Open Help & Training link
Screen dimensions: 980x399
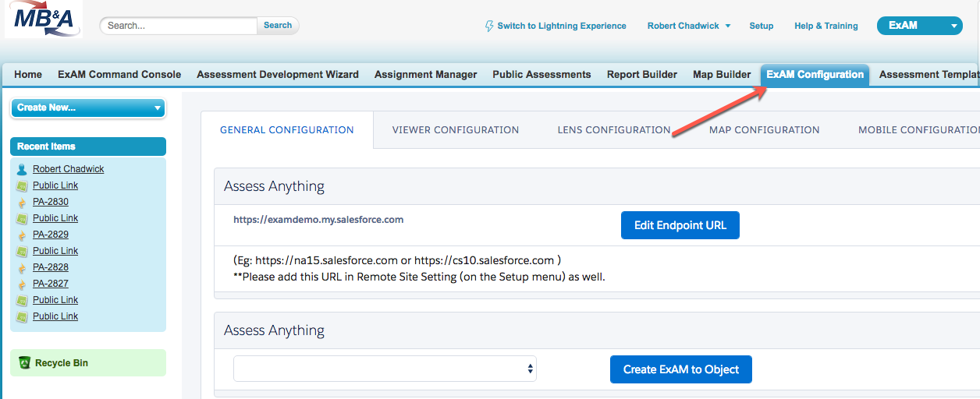(826, 26)
